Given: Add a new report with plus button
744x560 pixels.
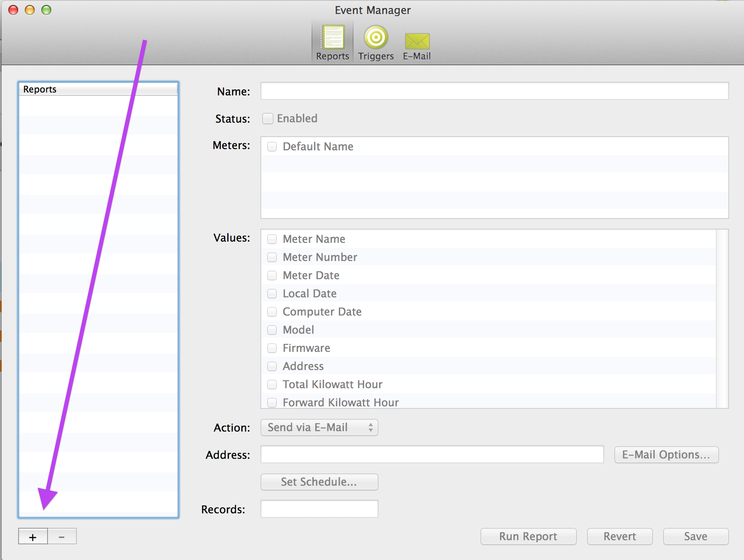Looking at the screenshot, I should pyautogui.click(x=33, y=536).
